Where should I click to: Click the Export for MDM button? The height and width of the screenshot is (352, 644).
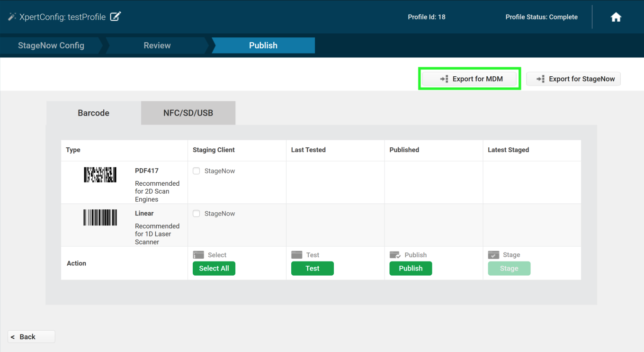[469, 79]
